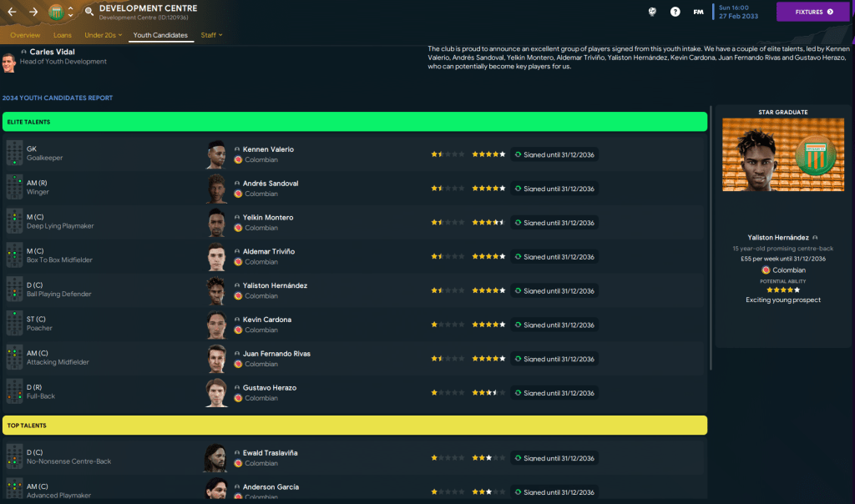Expand the Staff tab dropdown

(x=211, y=35)
